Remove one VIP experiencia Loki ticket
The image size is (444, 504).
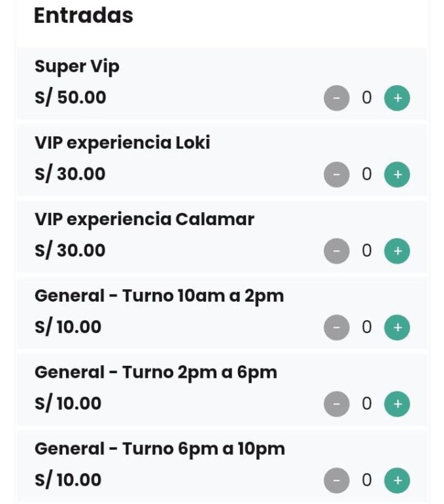tap(337, 175)
